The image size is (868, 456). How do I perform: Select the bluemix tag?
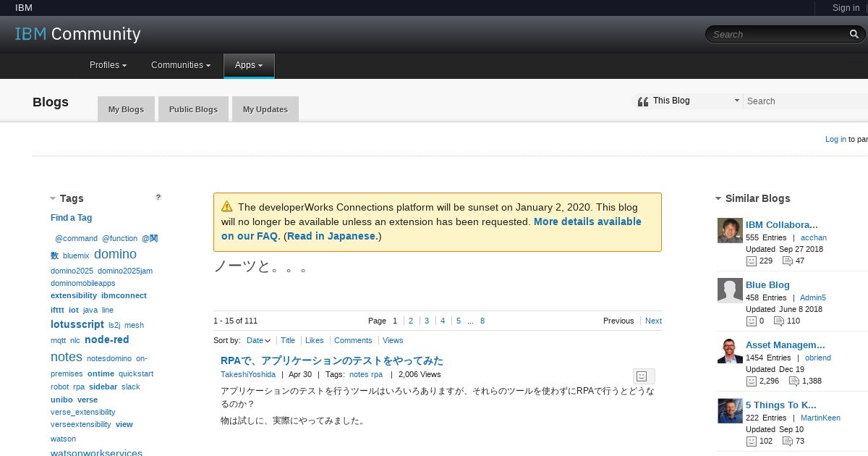pos(76,256)
